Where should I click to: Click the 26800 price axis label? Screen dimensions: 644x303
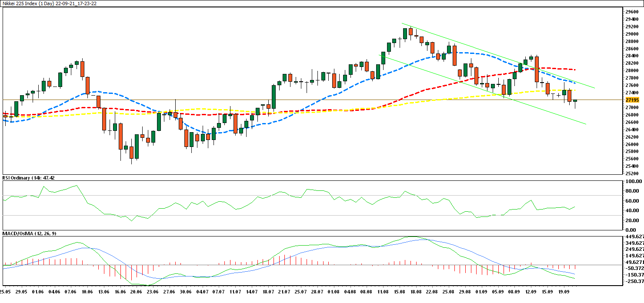click(x=633, y=114)
